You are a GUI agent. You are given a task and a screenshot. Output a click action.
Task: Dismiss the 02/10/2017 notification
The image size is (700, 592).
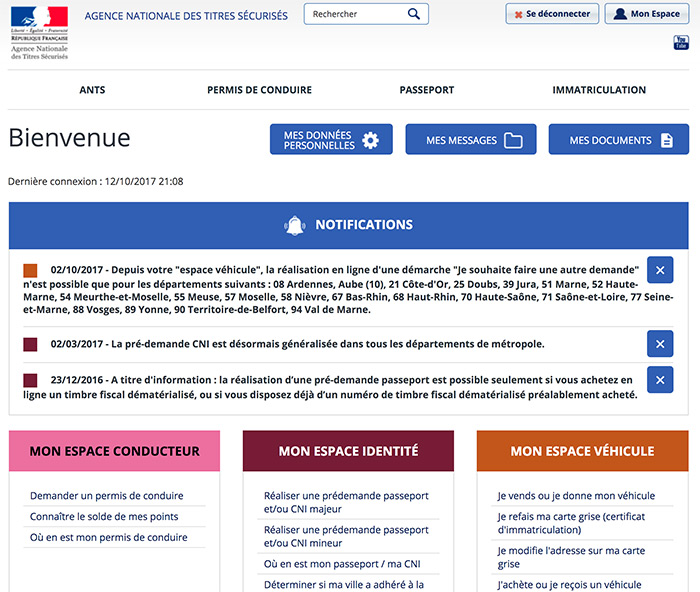[660, 270]
